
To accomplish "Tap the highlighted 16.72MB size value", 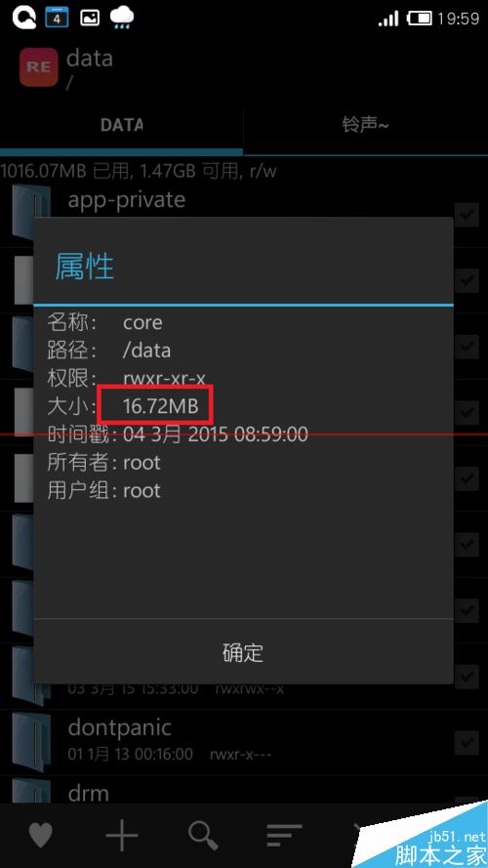I will pyautogui.click(x=160, y=407).
